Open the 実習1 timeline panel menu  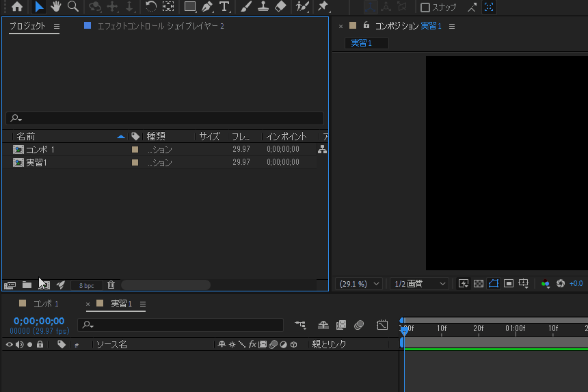tap(143, 304)
